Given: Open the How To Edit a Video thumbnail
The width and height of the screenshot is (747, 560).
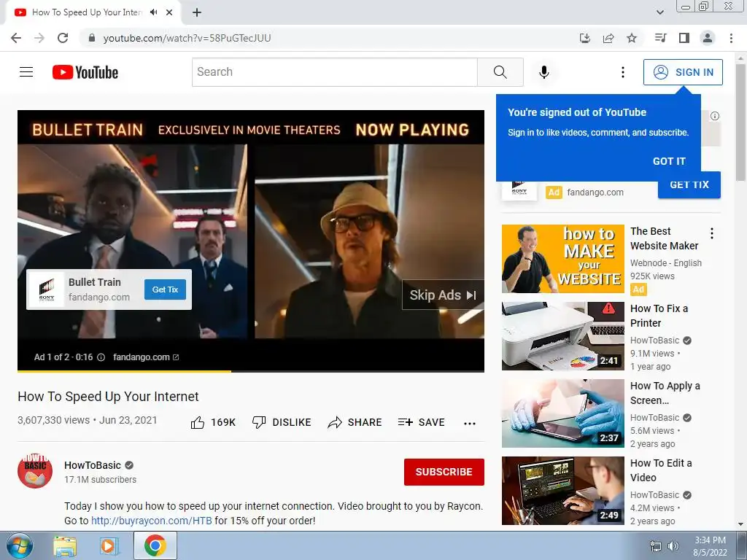Looking at the screenshot, I should pyautogui.click(x=562, y=491).
